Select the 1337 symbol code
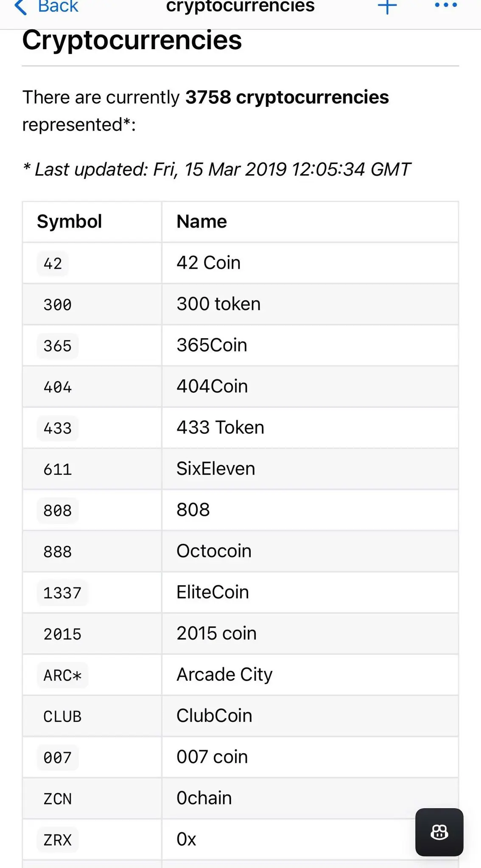This screenshot has height=868, width=481. tap(62, 593)
